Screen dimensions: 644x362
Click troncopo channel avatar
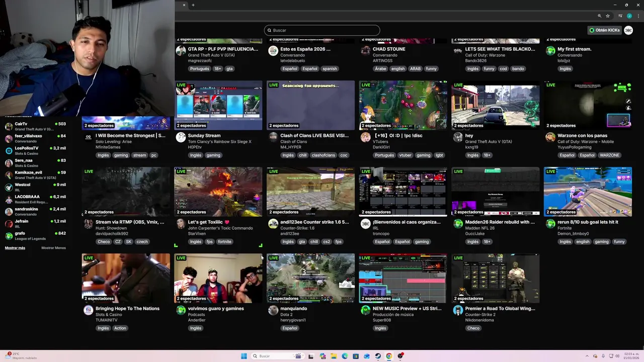click(x=365, y=224)
